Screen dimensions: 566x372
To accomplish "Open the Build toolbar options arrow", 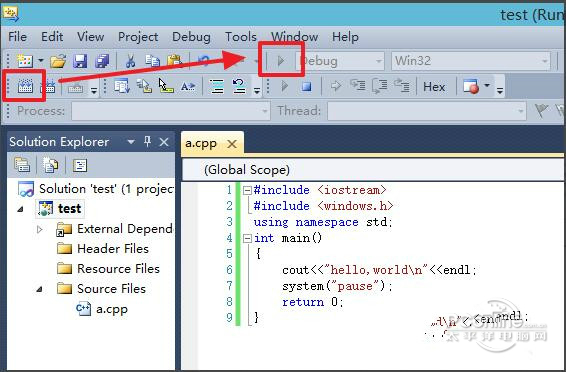I will 94,91.
